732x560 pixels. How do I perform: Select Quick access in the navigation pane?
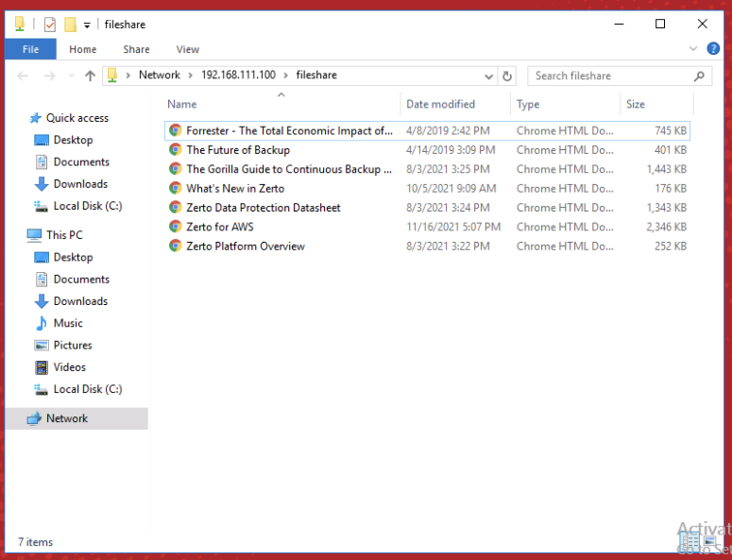pos(77,118)
